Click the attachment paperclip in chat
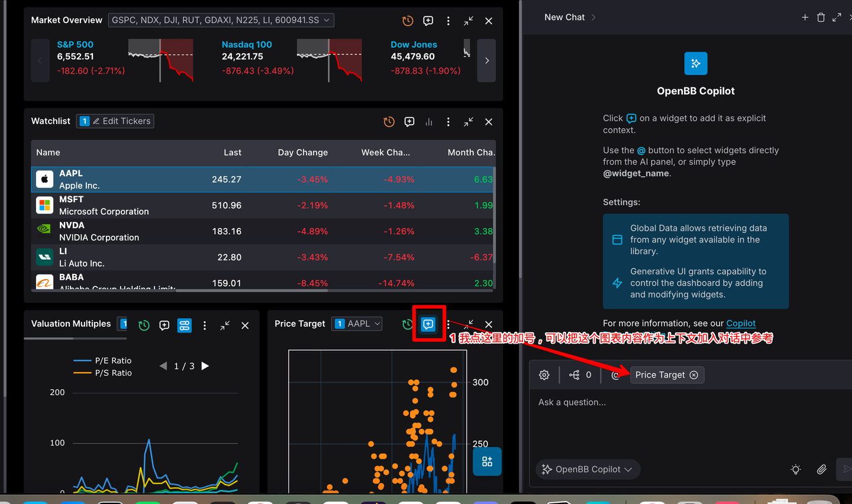This screenshot has height=504, width=852. click(821, 469)
